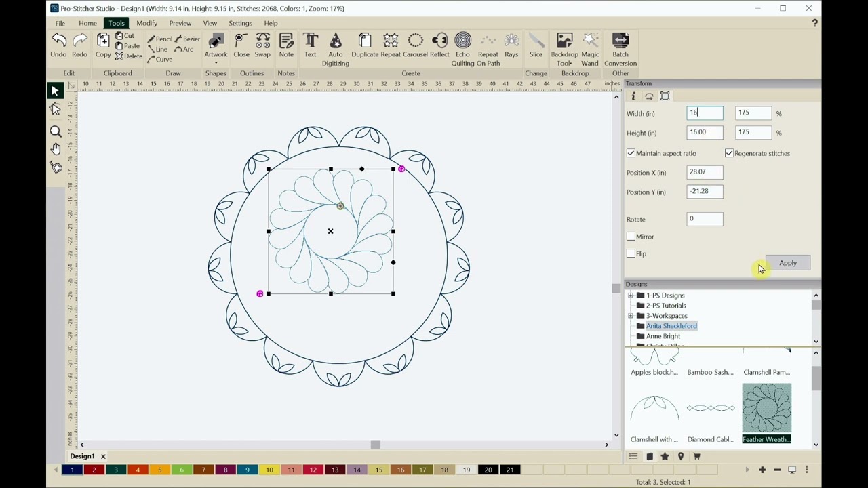Viewport: 868px width, 488px height.
Task: Open the Auto Digitizing tool
Action: click(x=335, y=49)
